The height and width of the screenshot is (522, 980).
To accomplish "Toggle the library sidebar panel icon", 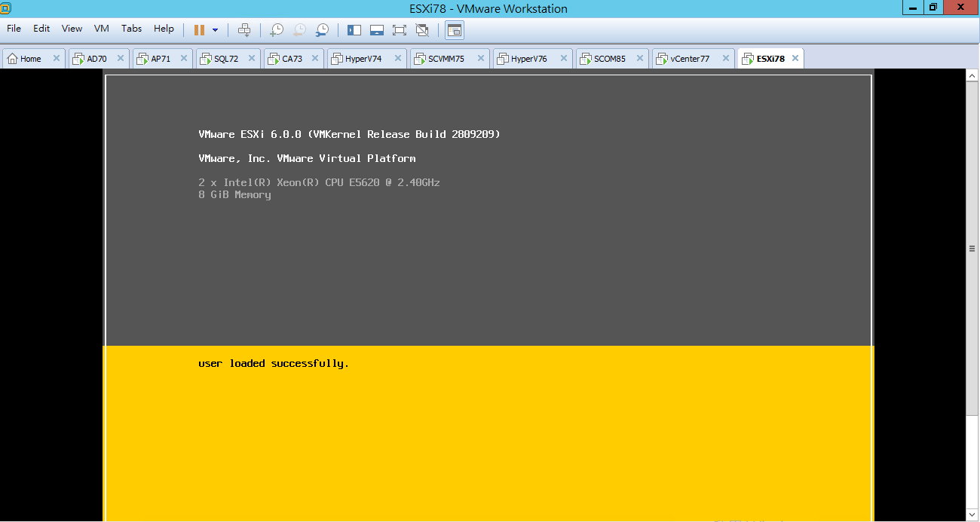I will click(x=354, y=30).
